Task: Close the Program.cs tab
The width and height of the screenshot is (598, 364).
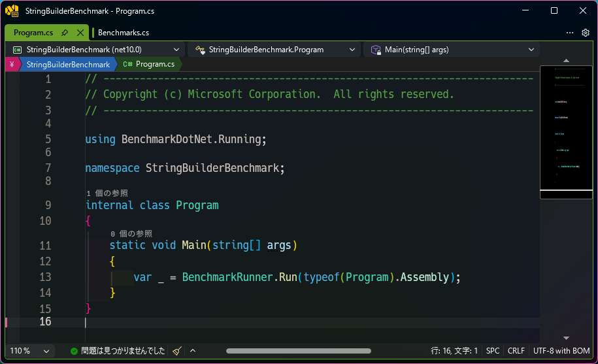Action: (x=80, y=33)
